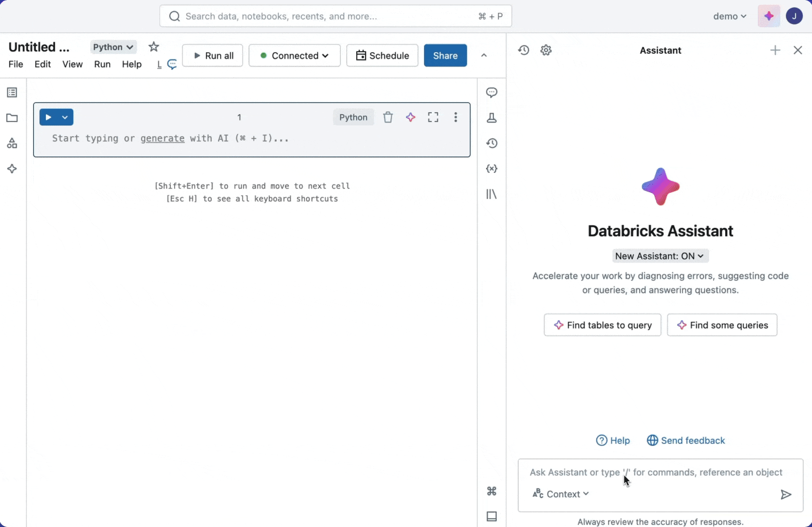This screenshot has width=812, height=527.
Task: Expand the Connected compute dropdown
Action: coord(294,56)
